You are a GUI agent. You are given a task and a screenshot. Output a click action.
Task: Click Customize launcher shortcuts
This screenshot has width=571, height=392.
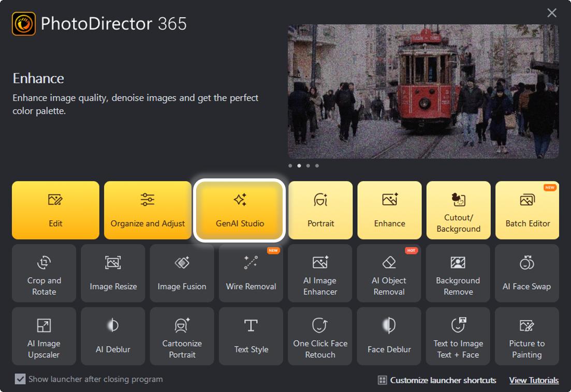point(437,380)
